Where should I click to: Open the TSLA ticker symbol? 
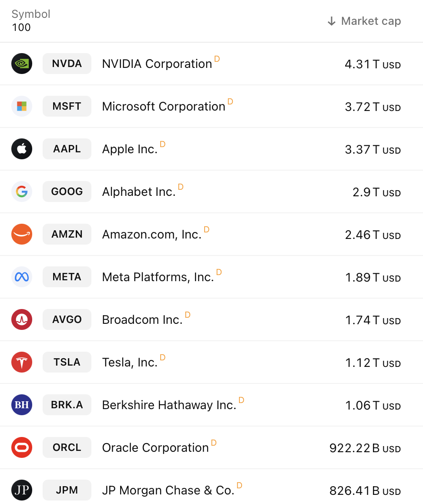(67, 362)
